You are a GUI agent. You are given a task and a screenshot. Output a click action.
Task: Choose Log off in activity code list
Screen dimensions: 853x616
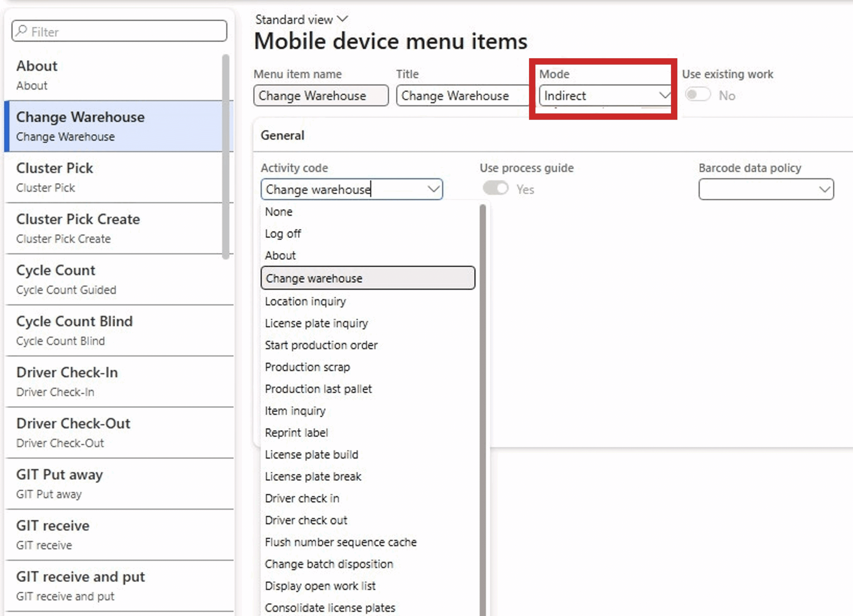coord(283,234)
